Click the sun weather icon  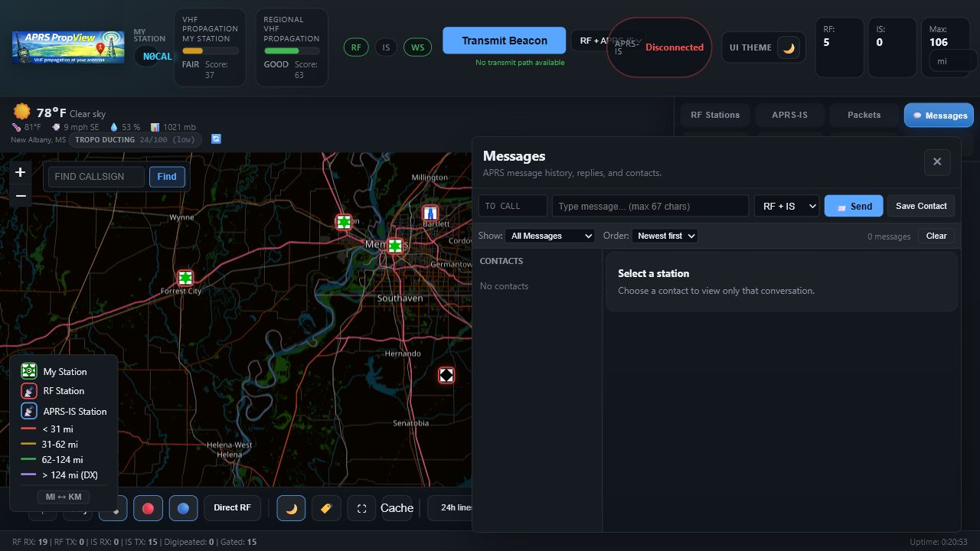click(22, 112)
